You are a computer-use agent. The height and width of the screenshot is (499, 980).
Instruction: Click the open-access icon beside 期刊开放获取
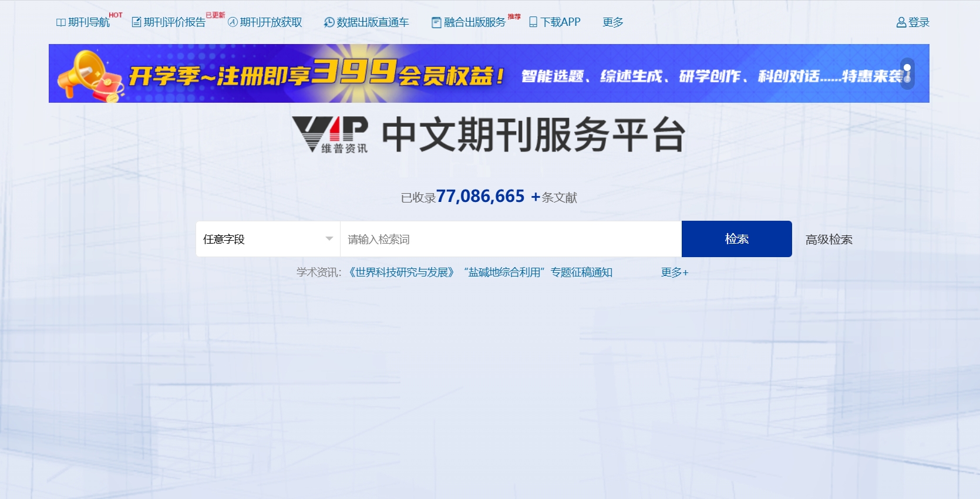pos(233,22)
